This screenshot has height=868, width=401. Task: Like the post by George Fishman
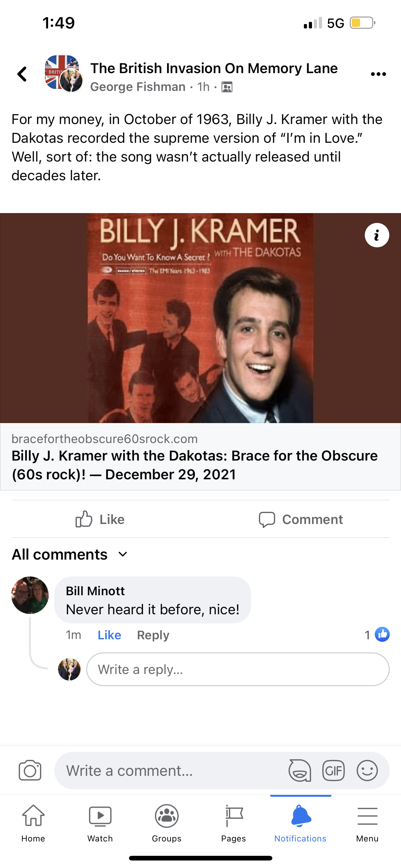click(100, 519)
